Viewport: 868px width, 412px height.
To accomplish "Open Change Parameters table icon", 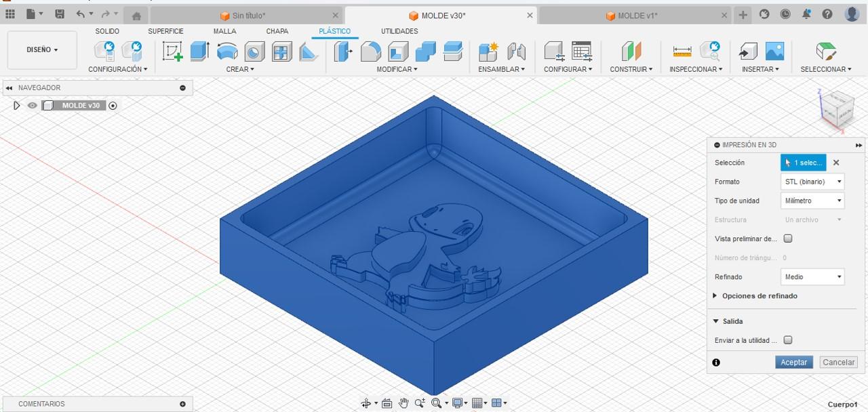I will click(x=582, y=52).
